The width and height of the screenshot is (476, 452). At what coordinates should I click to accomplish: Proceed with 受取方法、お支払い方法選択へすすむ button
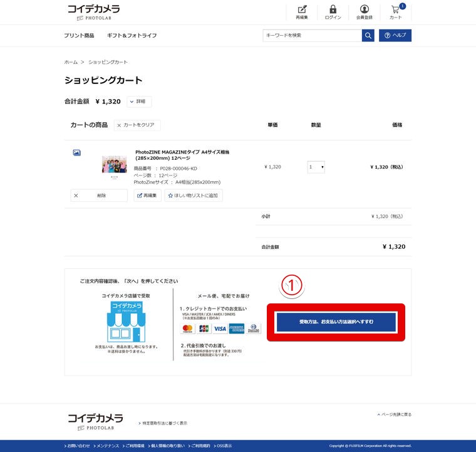click(x=336, y=322)
